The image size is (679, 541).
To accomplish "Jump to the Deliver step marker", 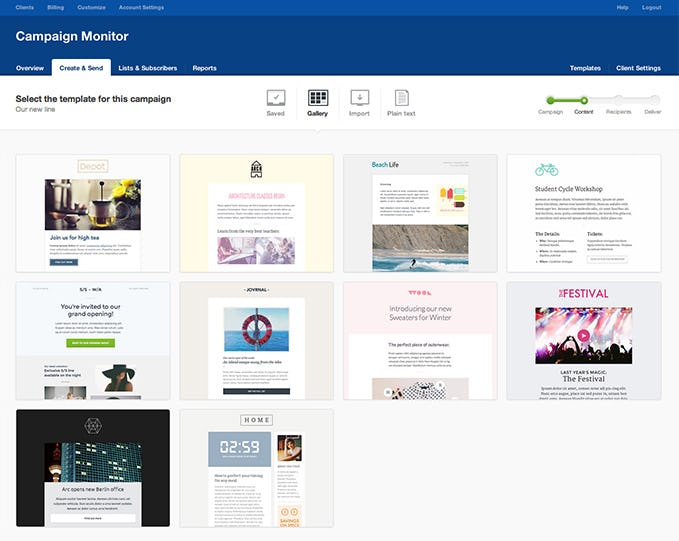I will tap(654, 100).
